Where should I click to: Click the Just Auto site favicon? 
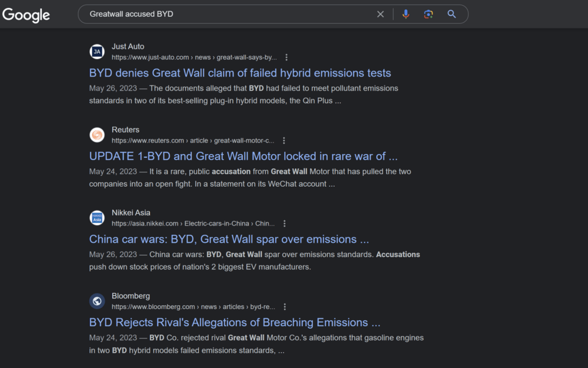97,52
